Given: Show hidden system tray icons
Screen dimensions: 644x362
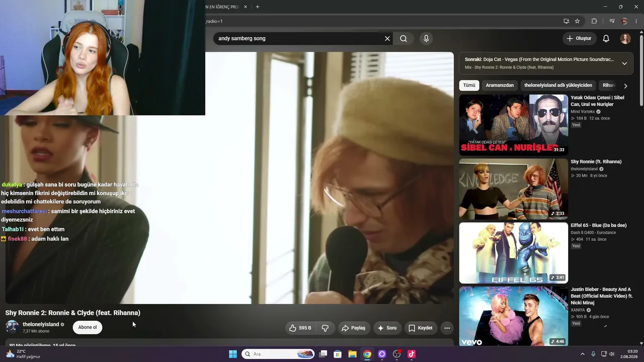Looking at the screenshot, I should tap(583, 354).
